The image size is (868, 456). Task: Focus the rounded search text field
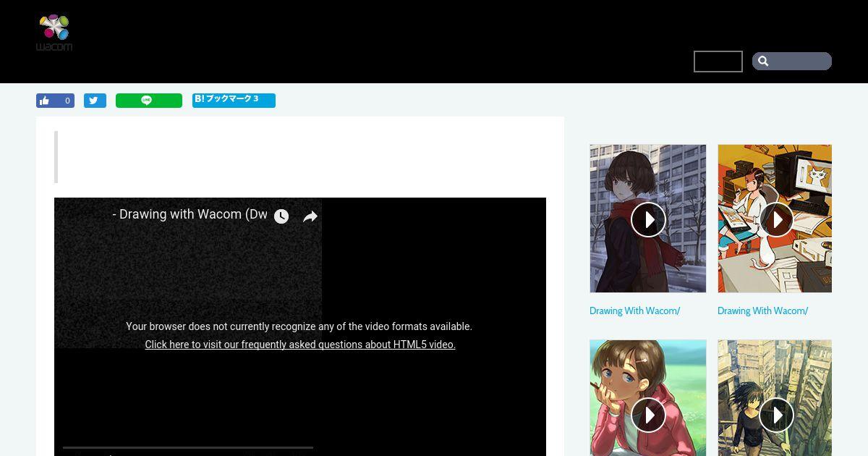[x=792, y=62]
